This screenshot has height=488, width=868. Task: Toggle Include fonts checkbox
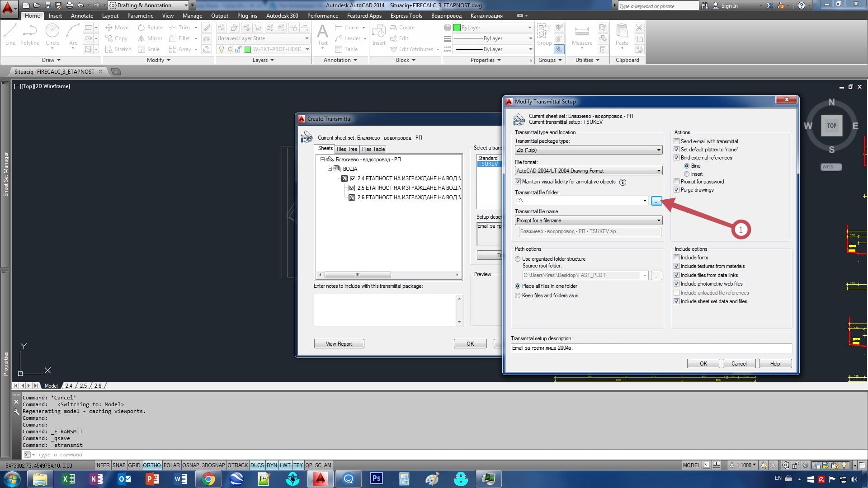point(677,258)
